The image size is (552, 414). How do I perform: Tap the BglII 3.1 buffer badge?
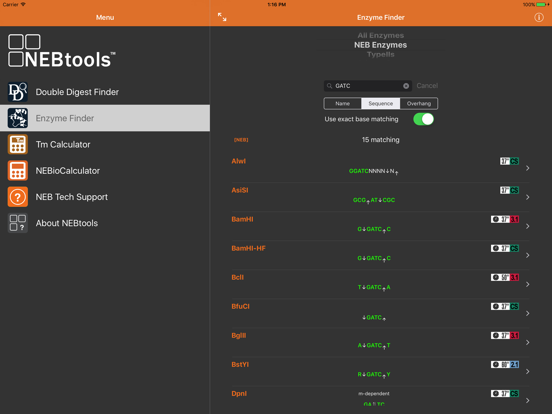click(505, 335)
